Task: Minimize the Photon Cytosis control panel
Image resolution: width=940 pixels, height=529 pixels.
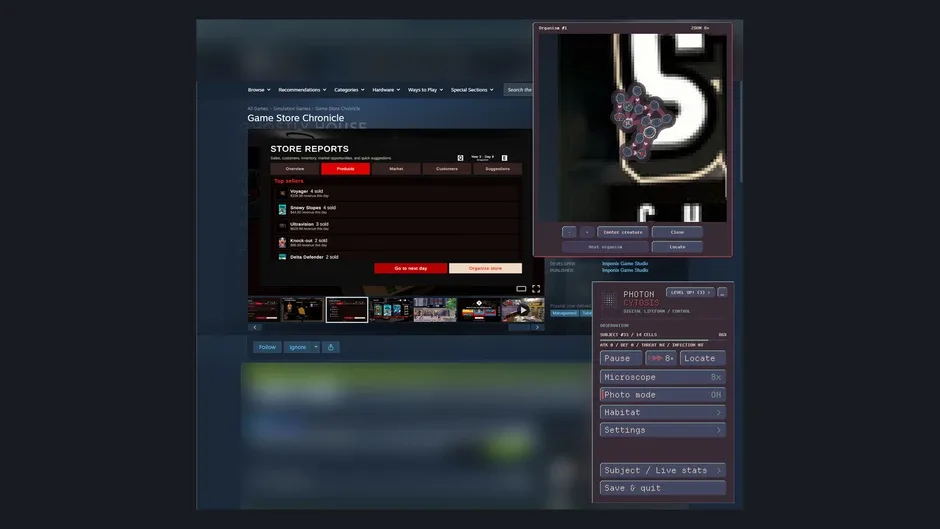Action: click(x=722, y=293)
